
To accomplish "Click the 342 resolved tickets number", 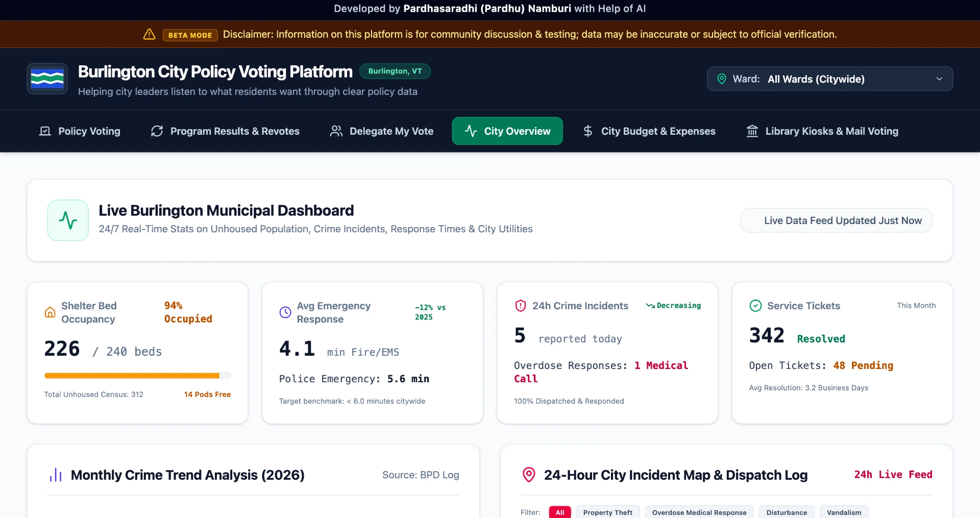I will tap(767, 335).
